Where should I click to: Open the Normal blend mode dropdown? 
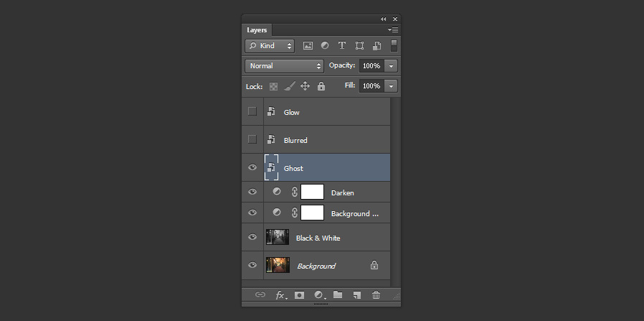(284, 66)
